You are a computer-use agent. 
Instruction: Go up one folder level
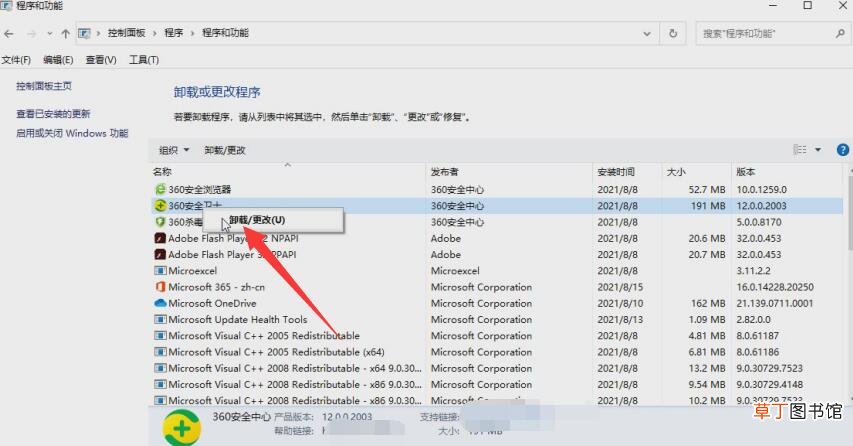click(x=66, y=34)
